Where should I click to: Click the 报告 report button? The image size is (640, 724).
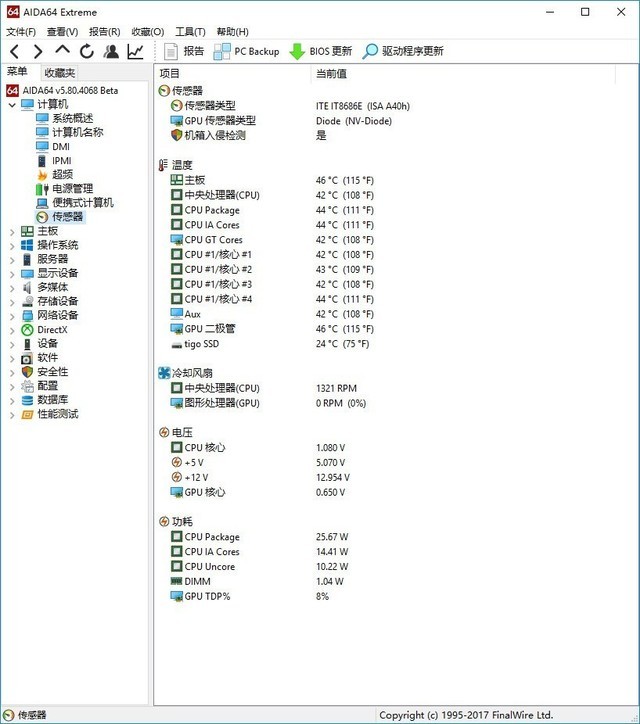(184, 51)
